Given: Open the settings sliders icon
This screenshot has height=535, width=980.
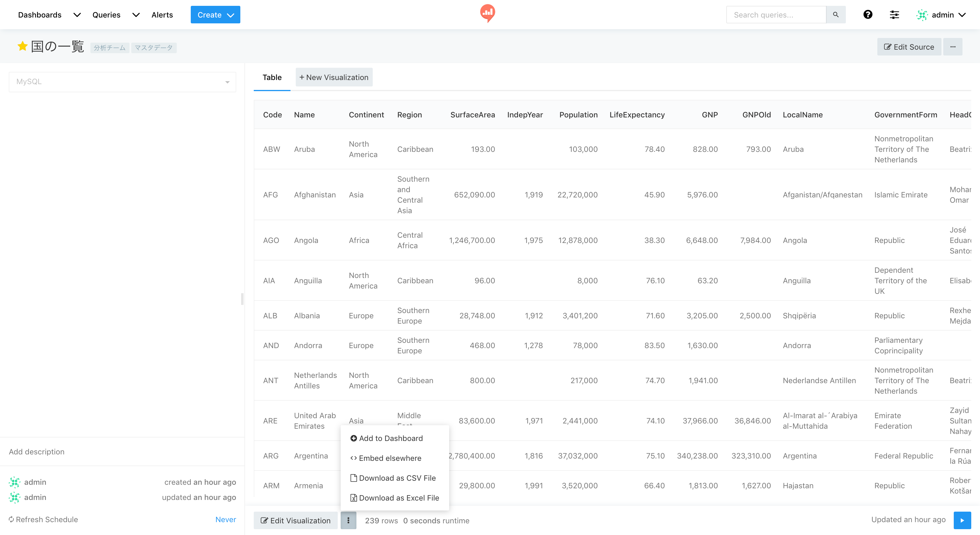Looking at the screenshot, I should [894, 15].
